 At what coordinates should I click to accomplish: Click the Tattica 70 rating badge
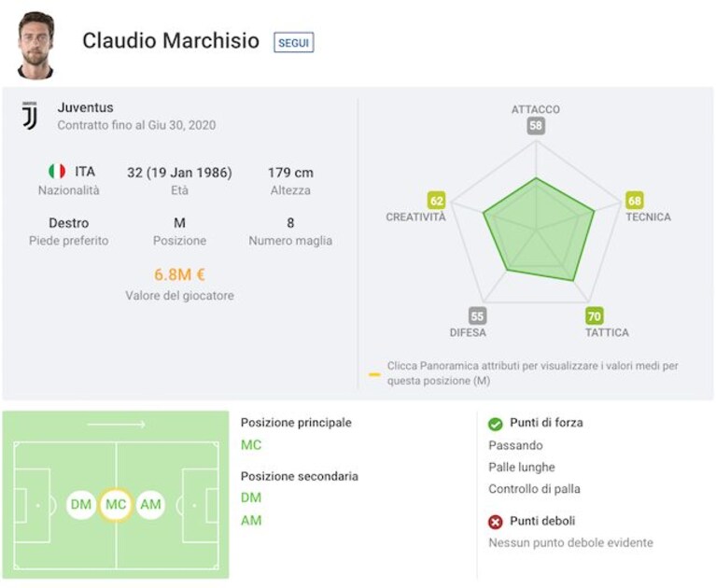594,315
